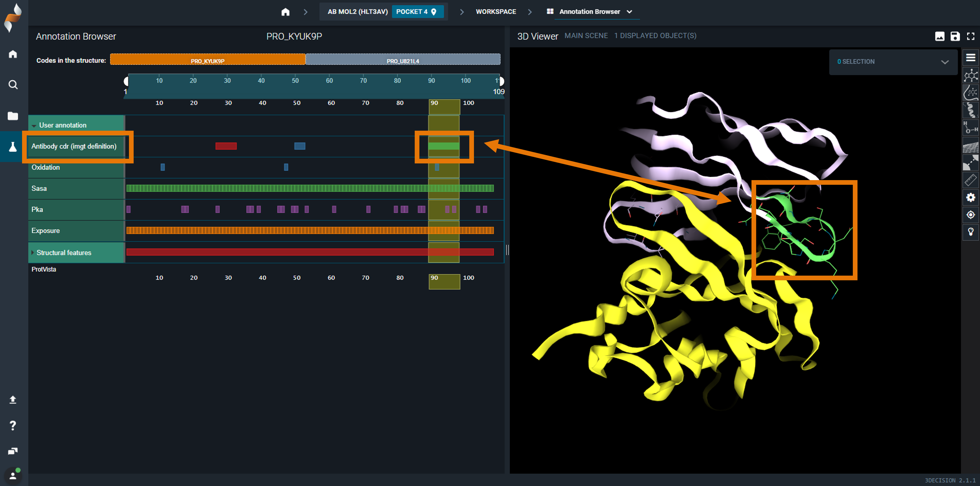Click the blue CDR2 annotation block

click(300, 146)
